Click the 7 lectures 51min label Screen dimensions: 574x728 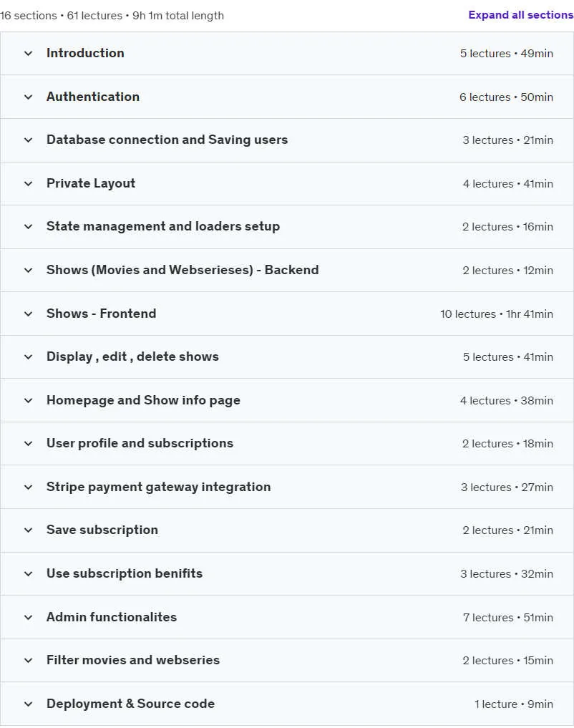tap(507, 618)
